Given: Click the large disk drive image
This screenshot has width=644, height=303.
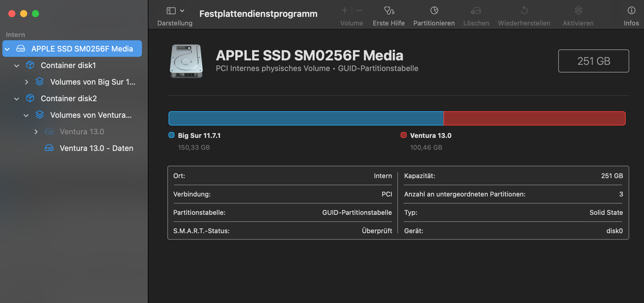Looking at the screenshot, I should pos(186,61).
